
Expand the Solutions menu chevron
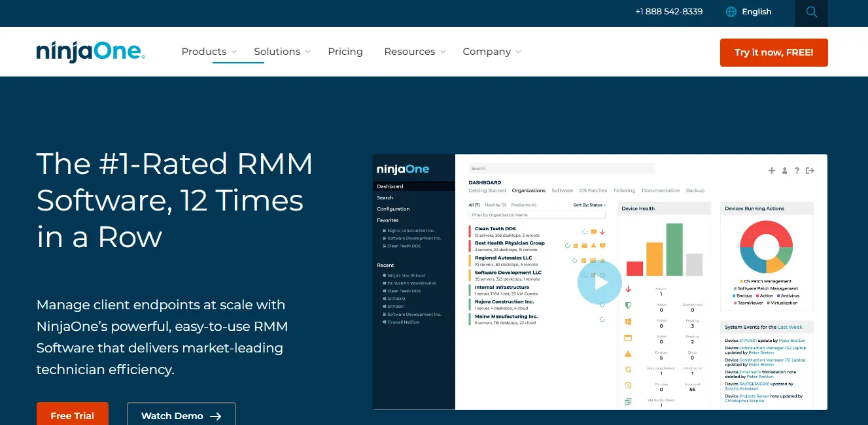pyautogui.click(x=308, y=52)
